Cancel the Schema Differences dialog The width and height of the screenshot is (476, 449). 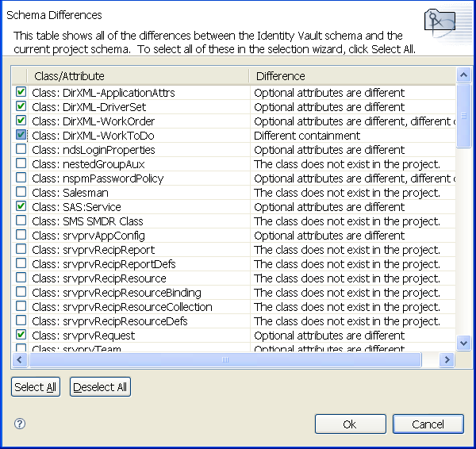428,424
